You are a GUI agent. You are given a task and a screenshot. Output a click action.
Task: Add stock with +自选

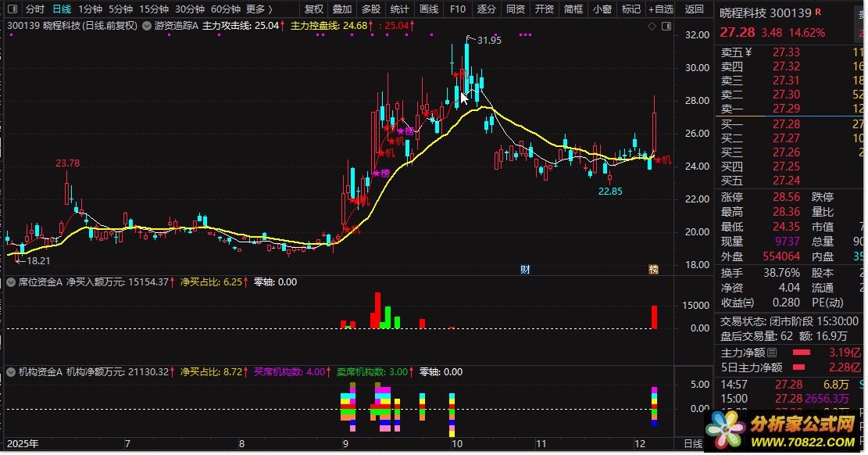pos(661,9)
